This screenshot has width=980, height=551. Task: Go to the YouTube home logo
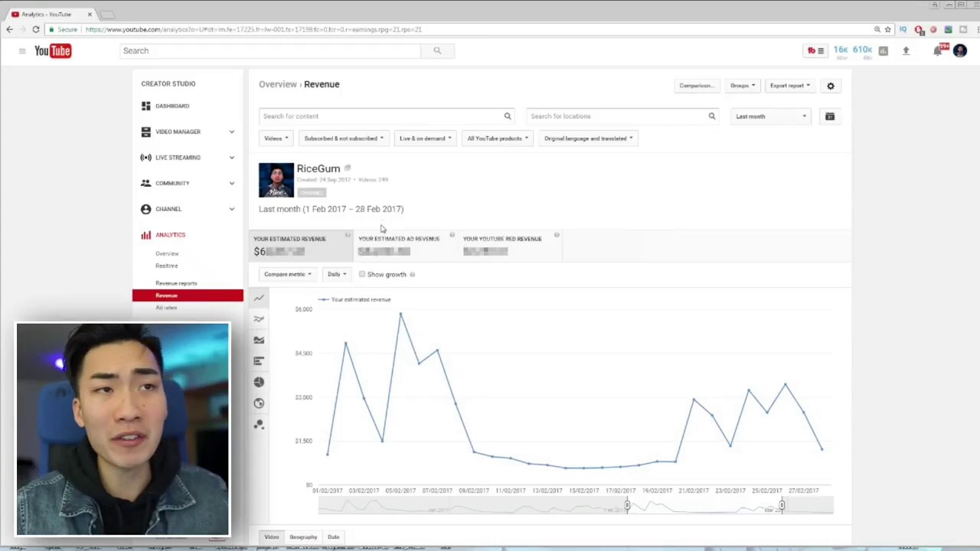(x=53, y=51)
